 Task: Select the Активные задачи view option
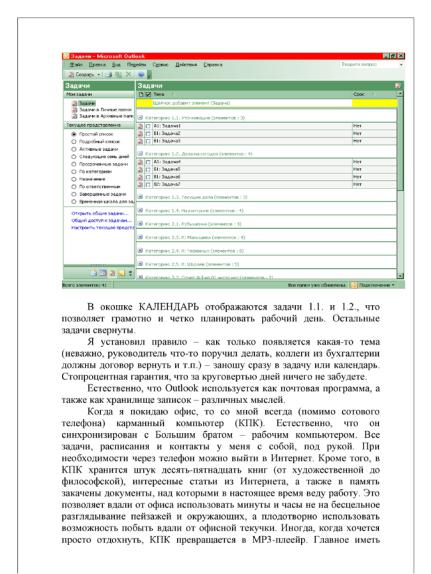pos(94,149)
